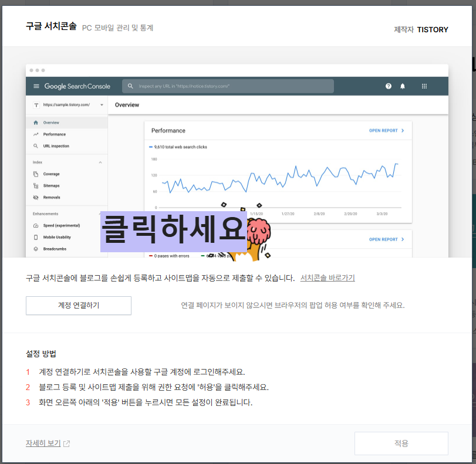Click the Enhancements section label in preview sidebar
Image resolution: width=476 pixels, height=464 pixels.
point(46,214)
